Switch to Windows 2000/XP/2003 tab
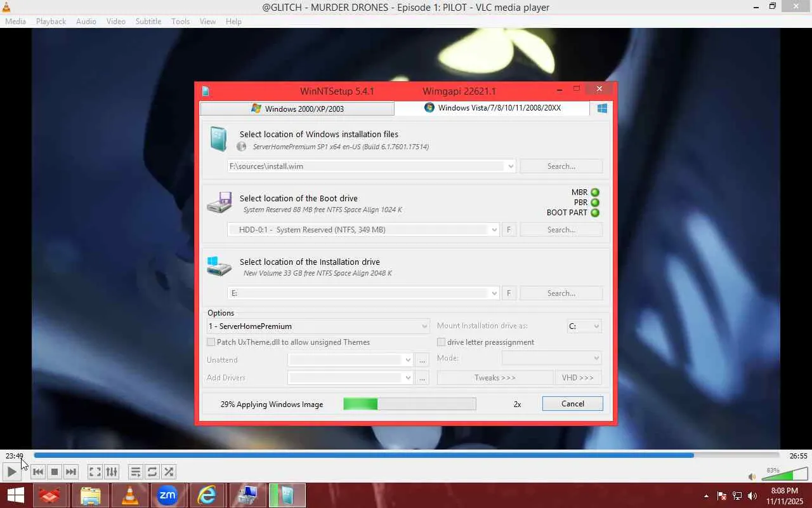This screenshot has height=508, width=812. click(297, 109)
